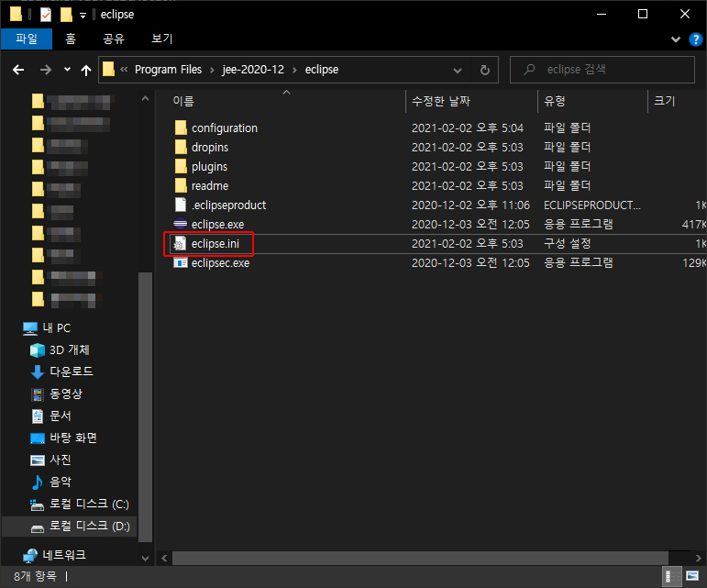Viewport: 707px width, 588px height.
Task: Refresh the current folder view
Action: click(x=485, y=70)
